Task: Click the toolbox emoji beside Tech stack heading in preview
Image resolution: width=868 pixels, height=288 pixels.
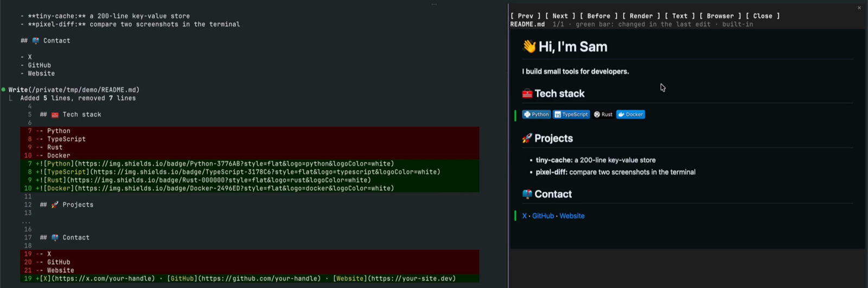Action: click(527, 93)
